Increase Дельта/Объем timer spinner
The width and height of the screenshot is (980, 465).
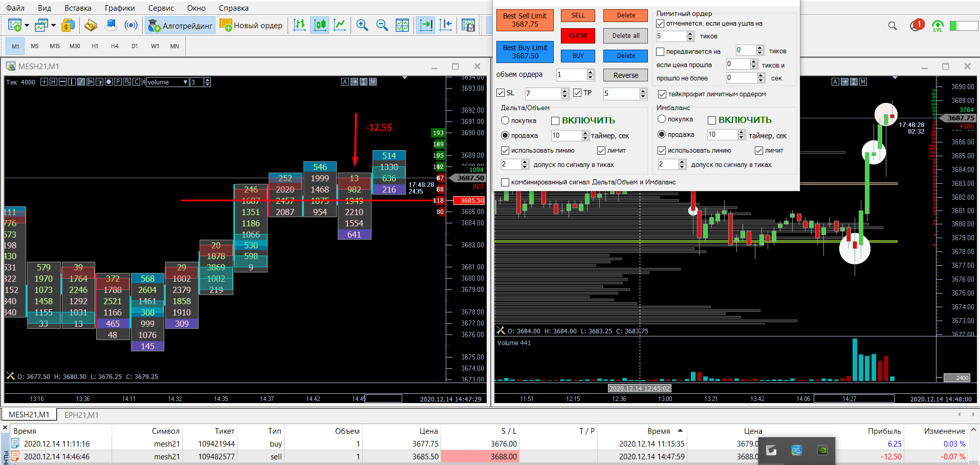click(585, 133)
